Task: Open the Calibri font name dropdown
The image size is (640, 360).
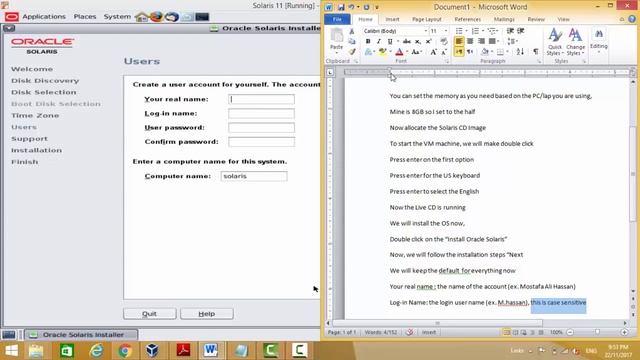Action: pos(425,31)
